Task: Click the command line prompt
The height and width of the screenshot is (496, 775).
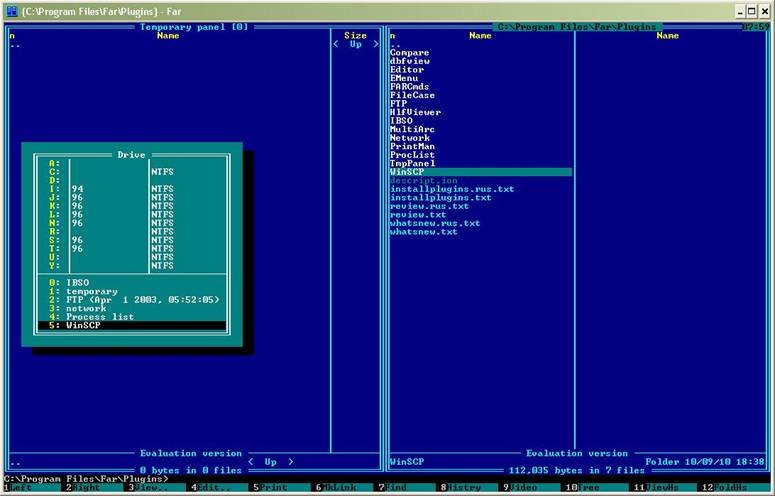Action: (86, 479)
